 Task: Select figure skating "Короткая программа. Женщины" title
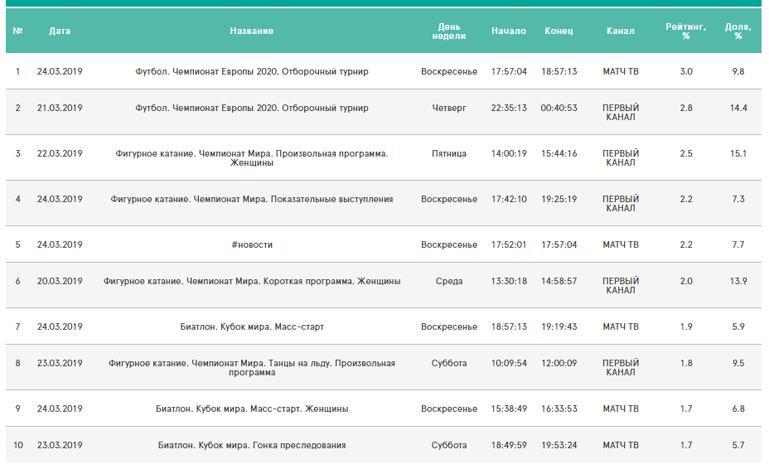(251, 282)
